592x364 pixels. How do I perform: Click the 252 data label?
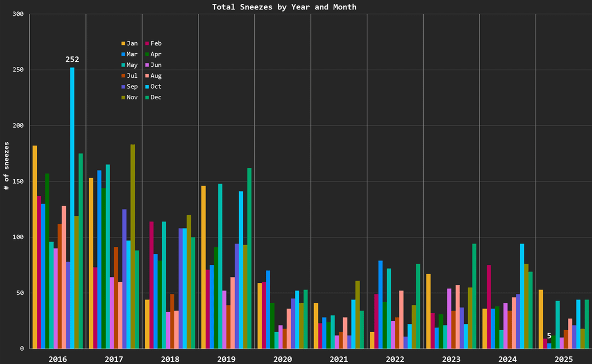72,60
